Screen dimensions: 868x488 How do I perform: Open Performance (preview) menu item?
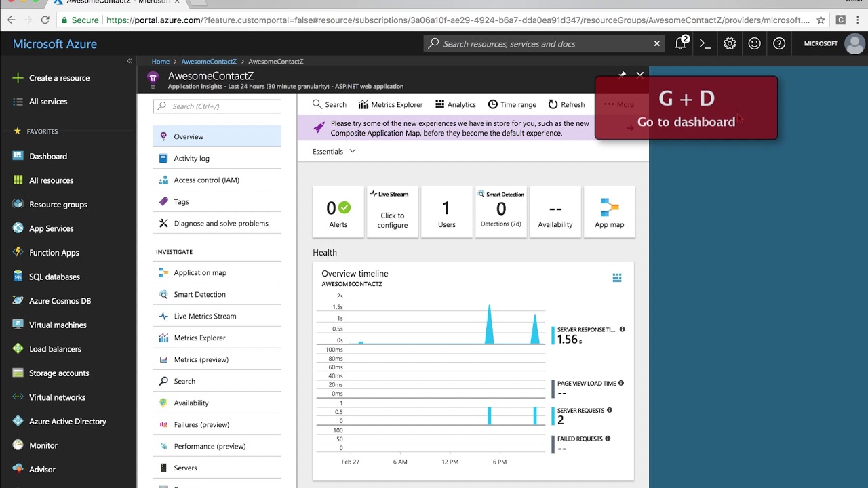click(217, 446)
